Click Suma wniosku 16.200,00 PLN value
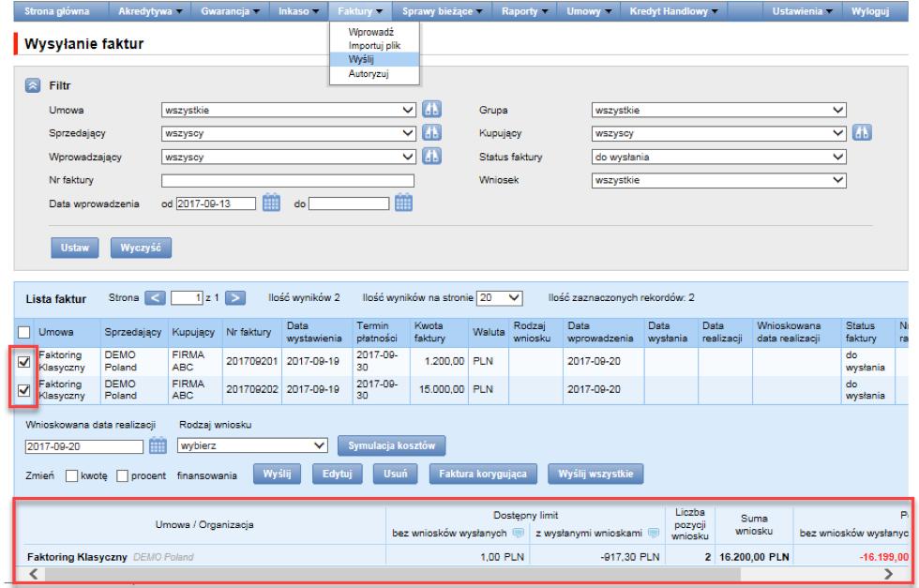Screen dimensions: 919x588 [x=754, y=557]
